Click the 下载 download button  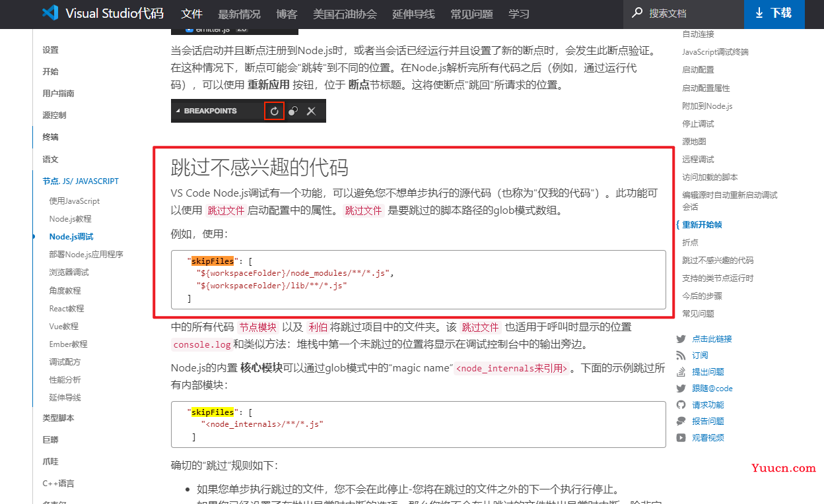774,13
